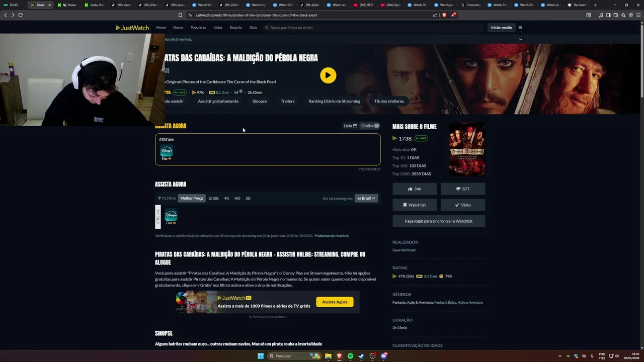Open Guia menu item
Viewport: 644px width, 362px height.
253,28
